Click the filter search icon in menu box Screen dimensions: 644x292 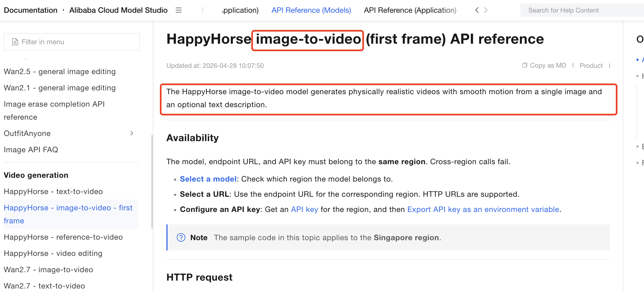[15, 42]
